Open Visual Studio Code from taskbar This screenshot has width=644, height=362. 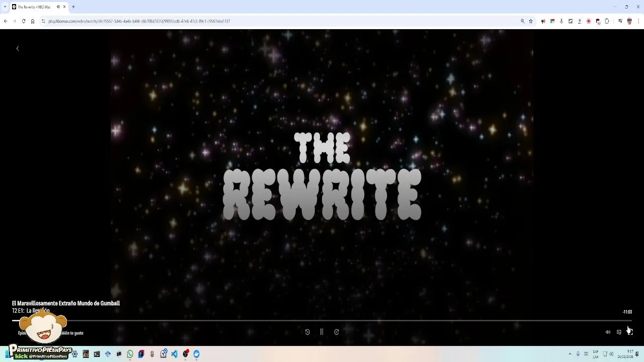[174, 354]
